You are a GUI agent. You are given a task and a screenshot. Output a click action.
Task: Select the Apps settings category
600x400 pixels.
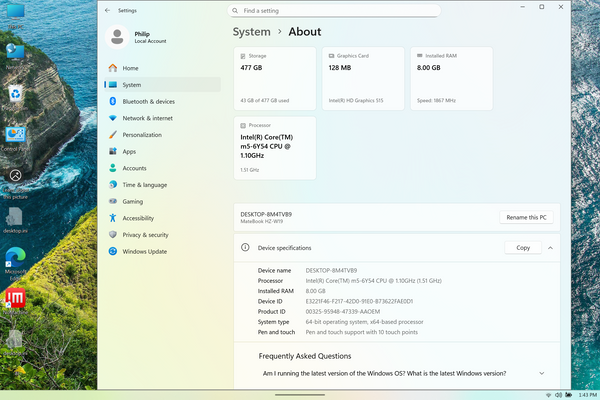tap(129, 151)
